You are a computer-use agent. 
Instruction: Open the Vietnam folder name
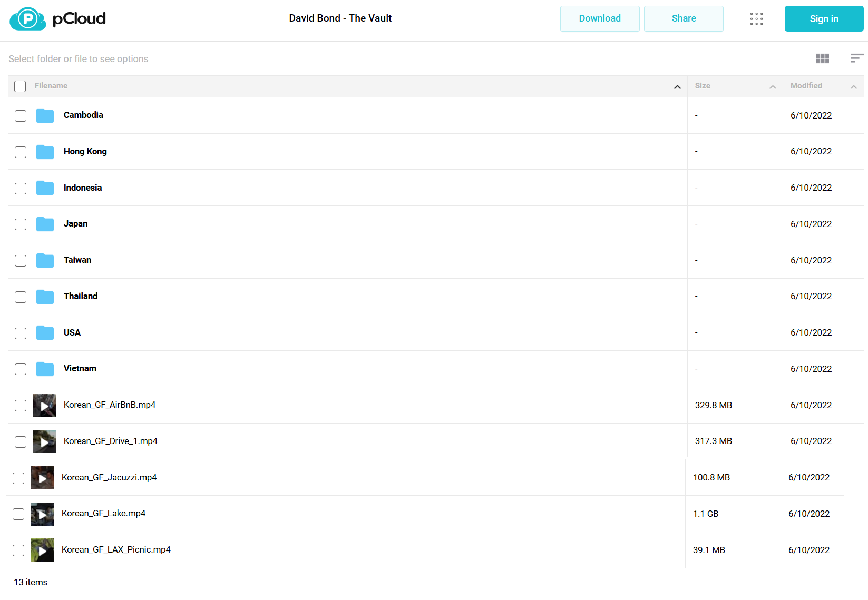pyautogui.click(x=80, y=368)
